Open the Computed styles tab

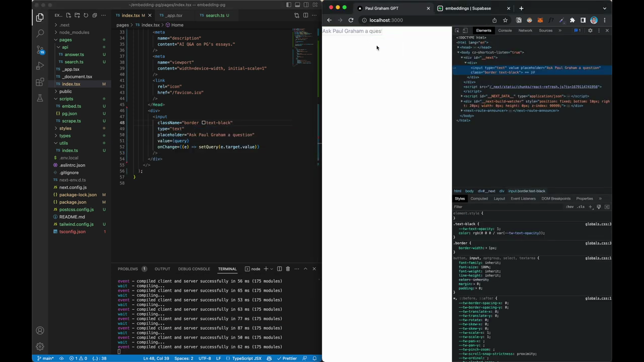[x=479, y=199]
